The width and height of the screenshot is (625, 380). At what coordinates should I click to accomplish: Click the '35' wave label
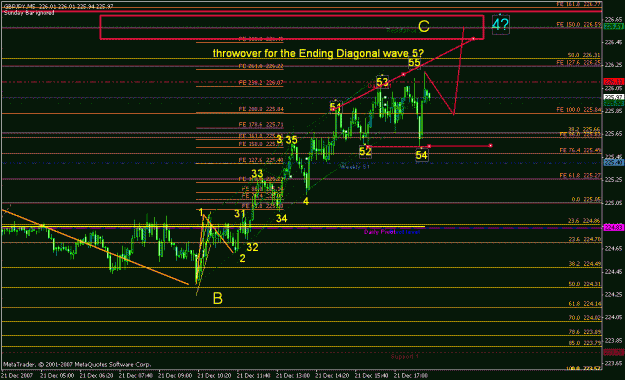[291, 140]
